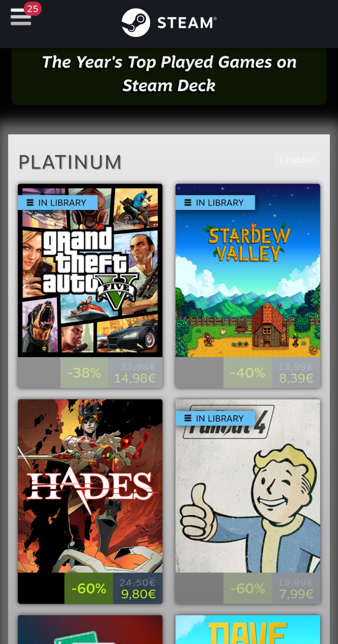This screenshot has width=338, height=644.
Task: Click the GTA V -38% discount label
Action: click(x=84, y=373)
